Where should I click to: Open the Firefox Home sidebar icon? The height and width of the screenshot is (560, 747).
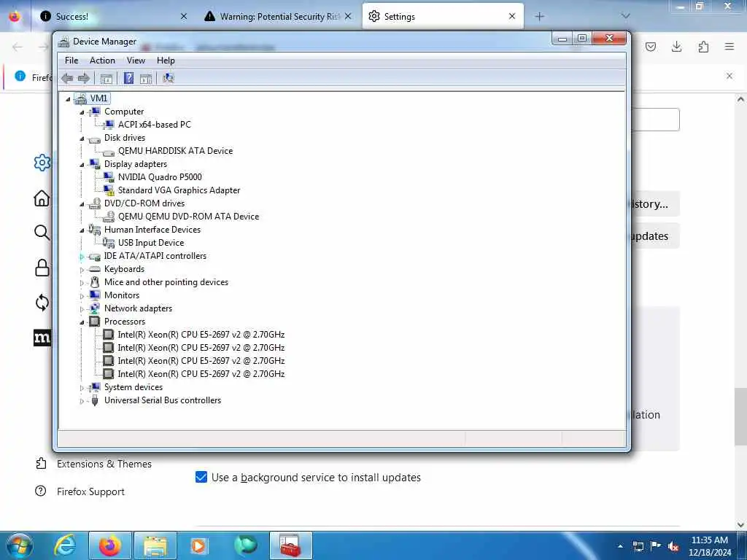[x=42, y=198]
